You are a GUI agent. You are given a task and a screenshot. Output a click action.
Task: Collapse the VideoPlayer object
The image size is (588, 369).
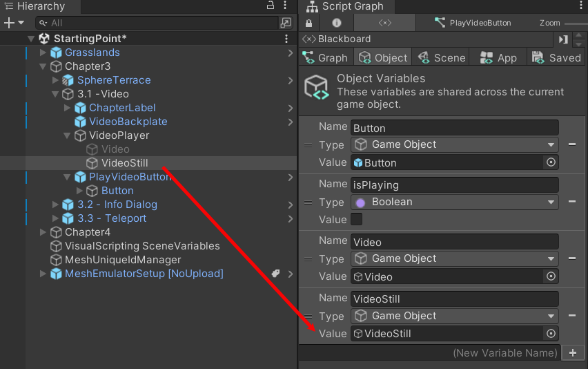pos(67,135)
